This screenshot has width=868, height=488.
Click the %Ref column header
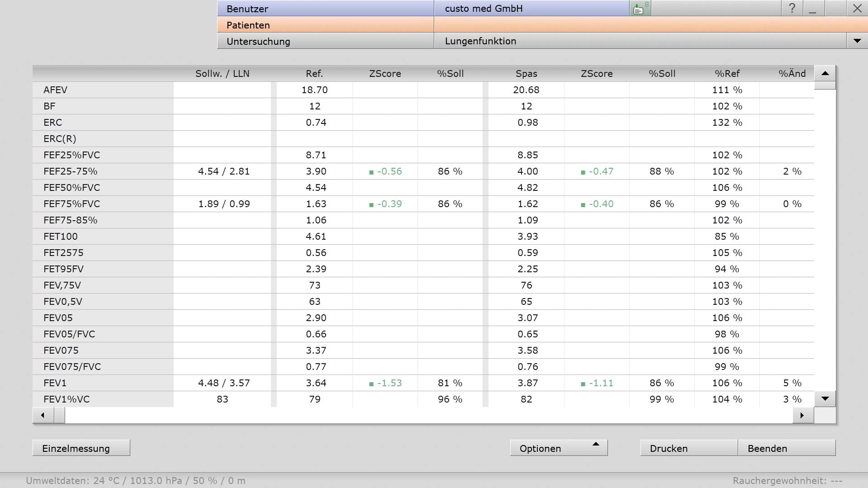[727, 74]
